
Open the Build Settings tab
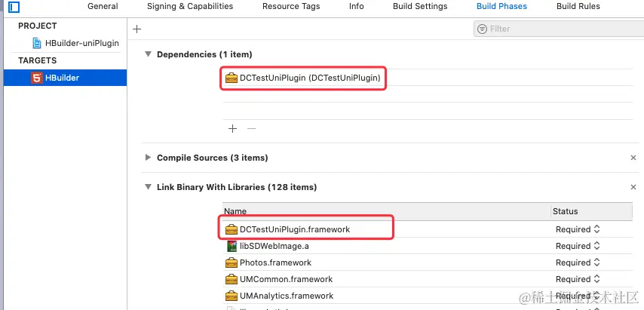coord(420,6)
